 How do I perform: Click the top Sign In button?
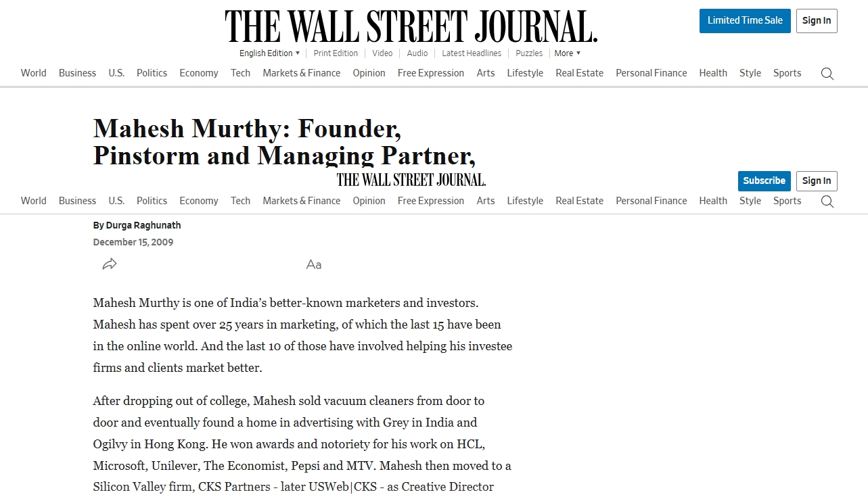tap(817, 21)
